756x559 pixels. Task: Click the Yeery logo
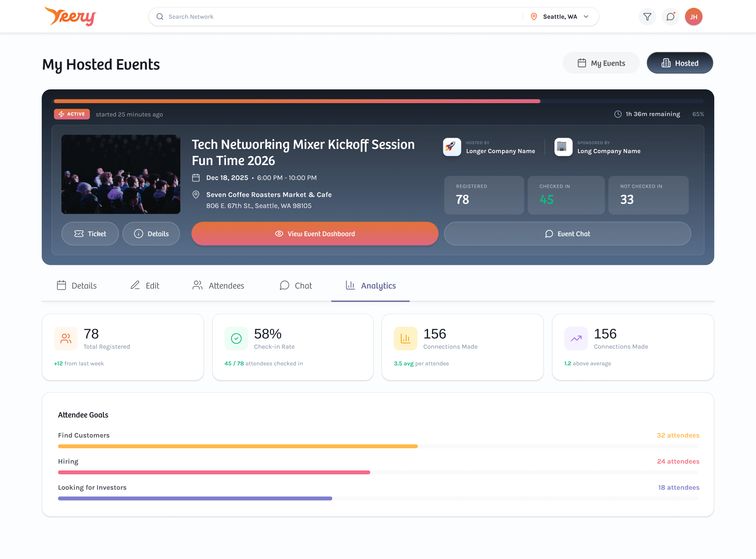(70, 16)
